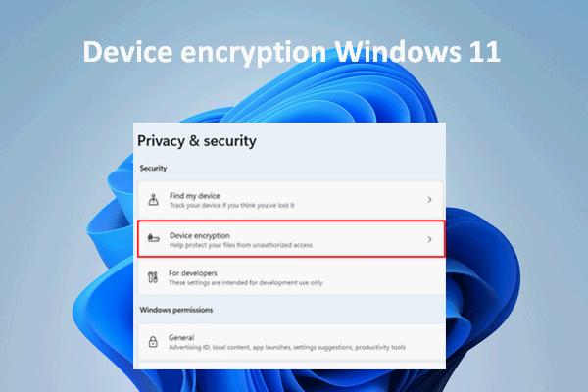Click the Privacy & security page title

(197, 141)
